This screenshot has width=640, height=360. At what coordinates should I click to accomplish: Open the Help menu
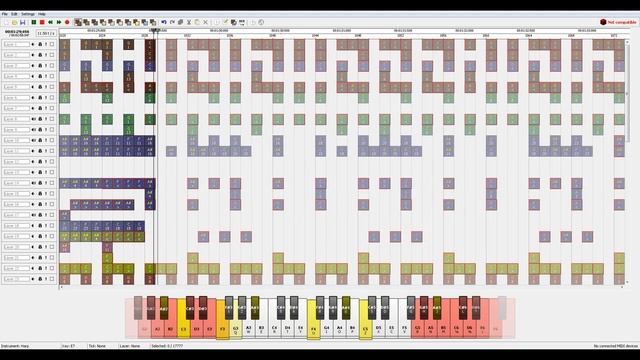click(42, 14)
